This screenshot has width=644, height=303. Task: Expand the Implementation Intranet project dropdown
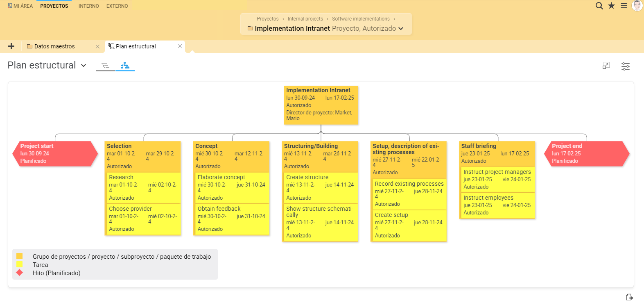[x=401, y=29]
